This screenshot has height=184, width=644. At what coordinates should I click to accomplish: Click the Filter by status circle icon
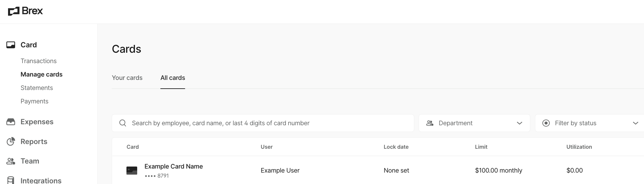tap(546, 123)
